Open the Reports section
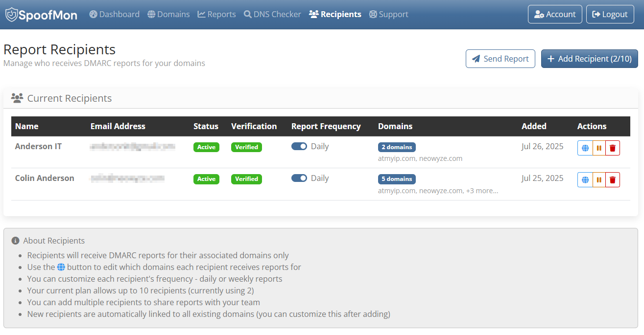The height and width of the screenshot is (335, 644). [217, 14]
